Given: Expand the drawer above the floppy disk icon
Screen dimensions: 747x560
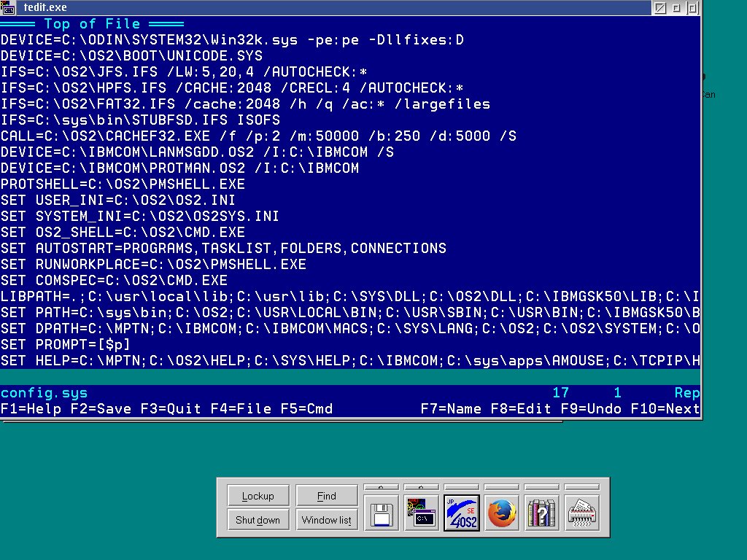Looking at the screenshot, I should 382,486.
